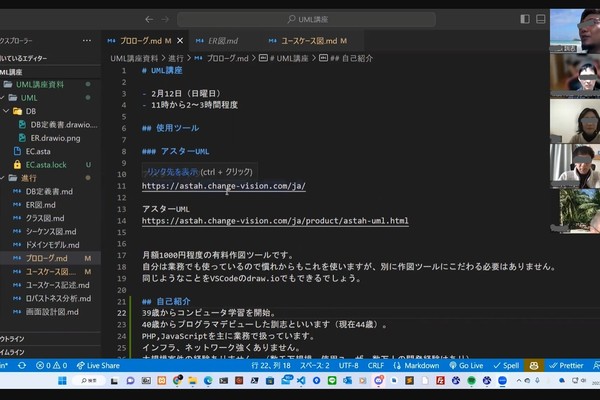The height and width of the screenshot is (400, 600).
Task: Click the Prettier formatter status item
Action: click(566, 366)
